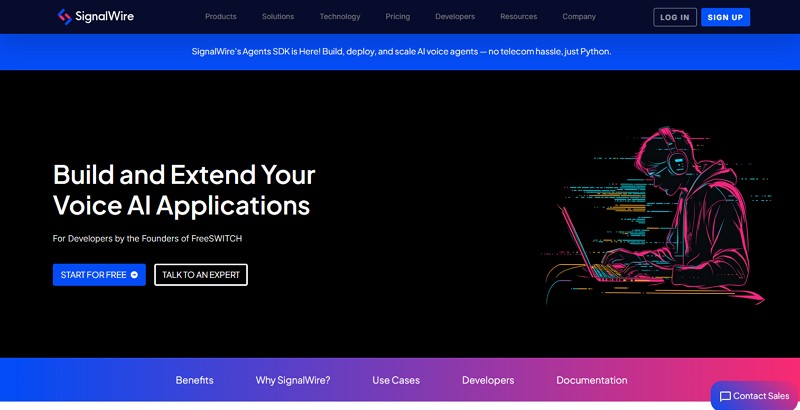Go to the Pricing page
Screen dimensions: 800x410
[x=397, y=16]
